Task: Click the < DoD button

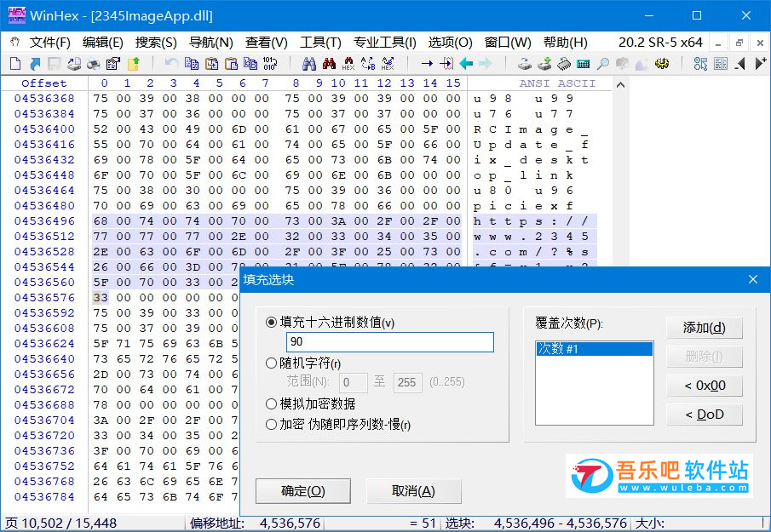Action: [x=705, y=414]
